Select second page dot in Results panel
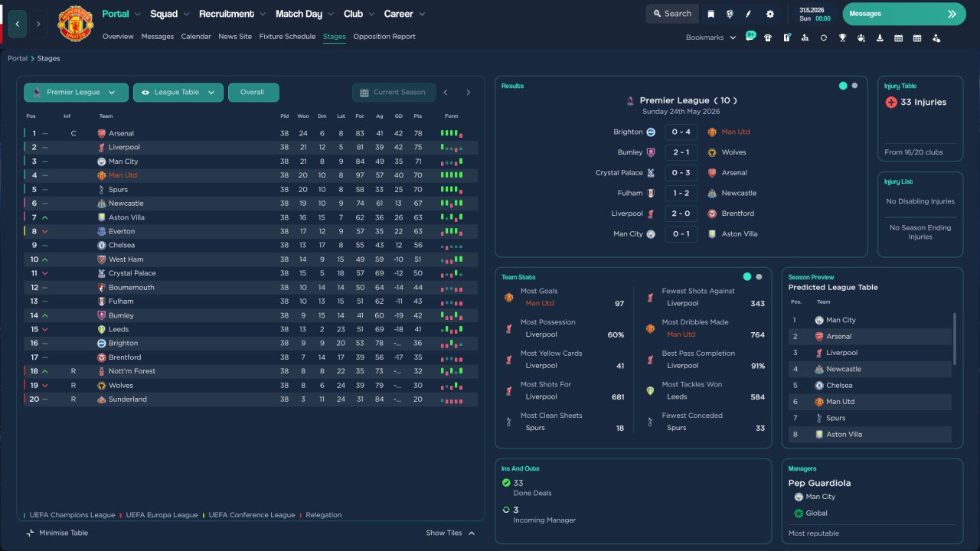Viewport: 980px width, 551px height. tap(854, 86)
